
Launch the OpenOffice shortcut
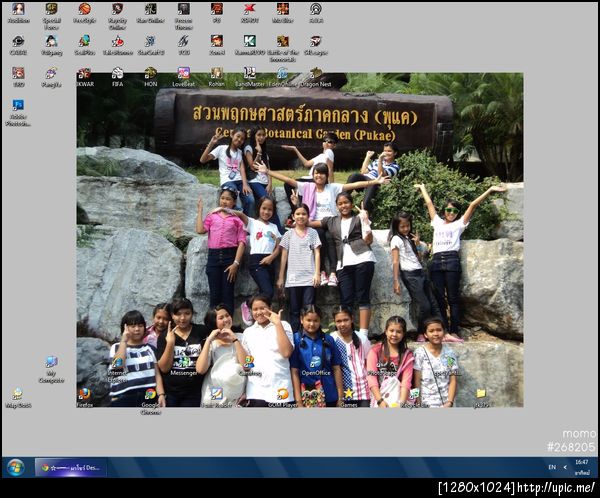316,366
